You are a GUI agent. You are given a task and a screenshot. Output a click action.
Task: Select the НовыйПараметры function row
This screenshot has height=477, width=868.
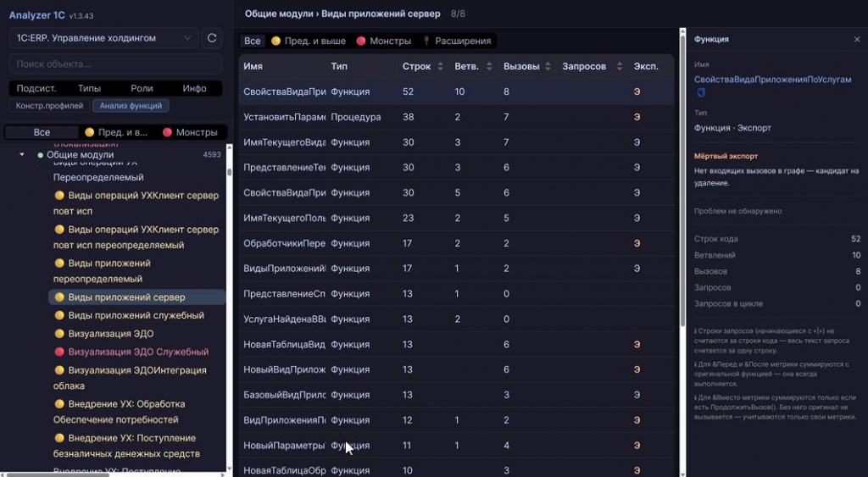tap(456, 446)
